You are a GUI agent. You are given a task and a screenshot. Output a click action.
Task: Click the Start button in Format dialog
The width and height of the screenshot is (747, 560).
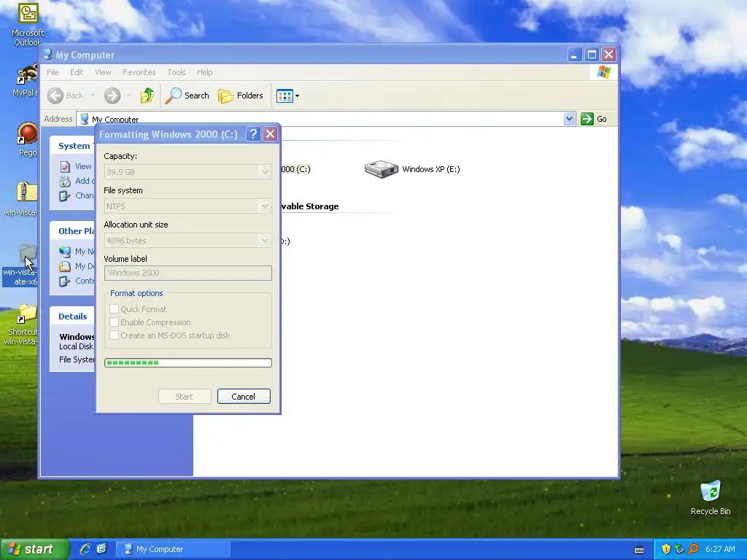[185, 397]
